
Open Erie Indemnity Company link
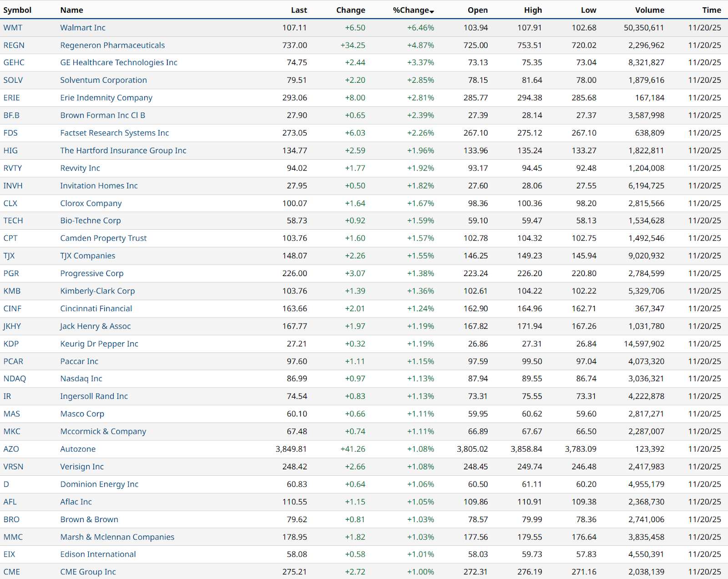(x=106, y=98)
